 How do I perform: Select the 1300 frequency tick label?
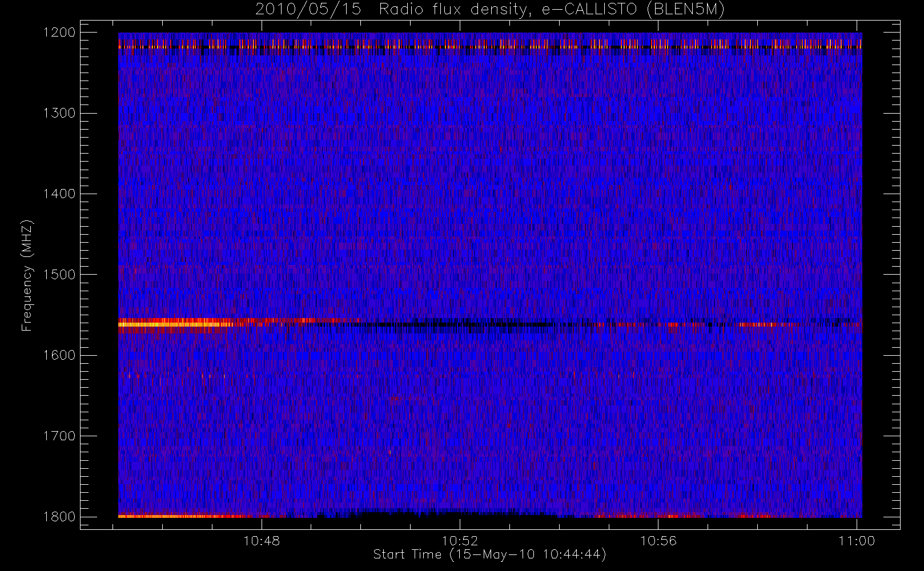(59, 113)
